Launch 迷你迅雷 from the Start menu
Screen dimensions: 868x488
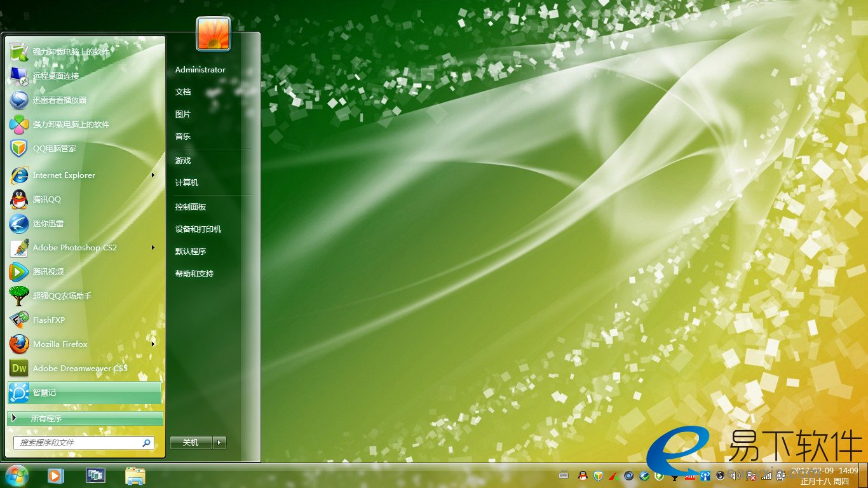coord(48,224)
